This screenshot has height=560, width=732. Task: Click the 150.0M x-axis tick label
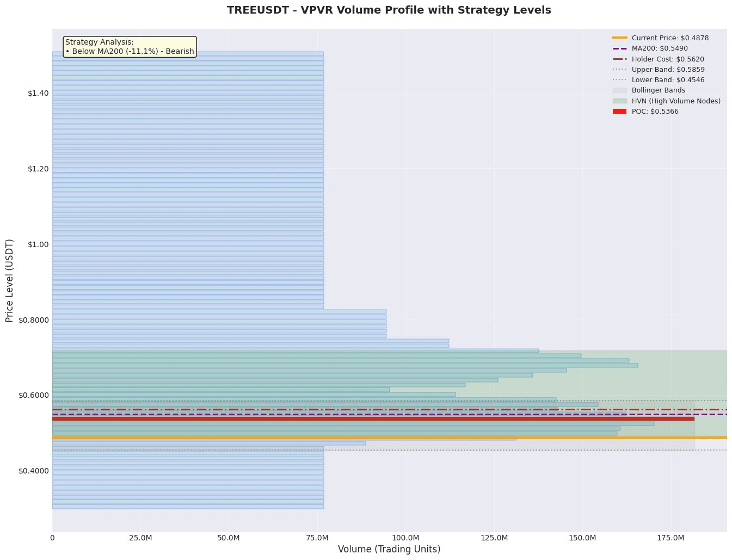coord(582,538)
